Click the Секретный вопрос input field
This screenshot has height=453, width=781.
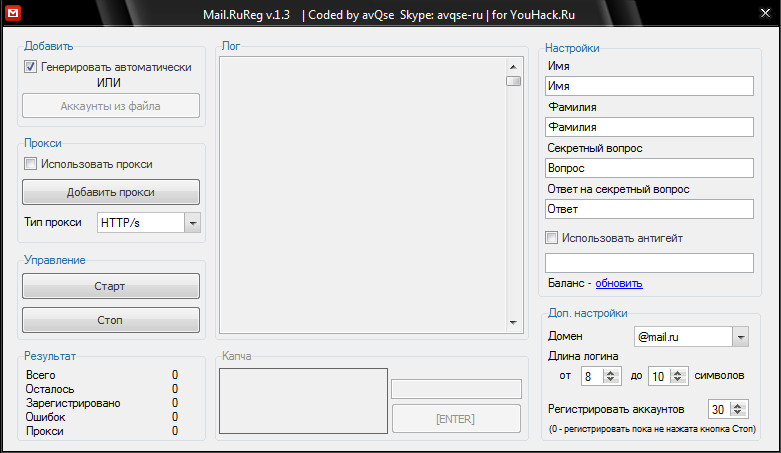[649, 168]
